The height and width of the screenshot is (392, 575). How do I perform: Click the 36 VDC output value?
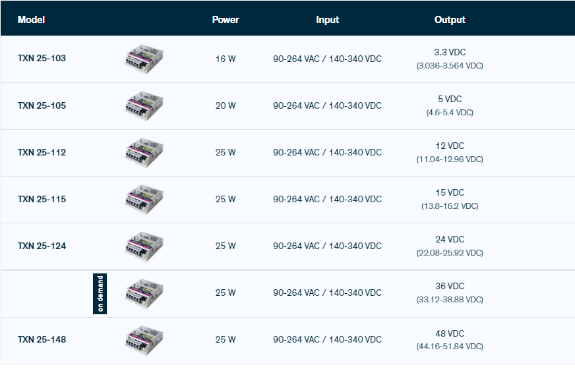[450, 286]
